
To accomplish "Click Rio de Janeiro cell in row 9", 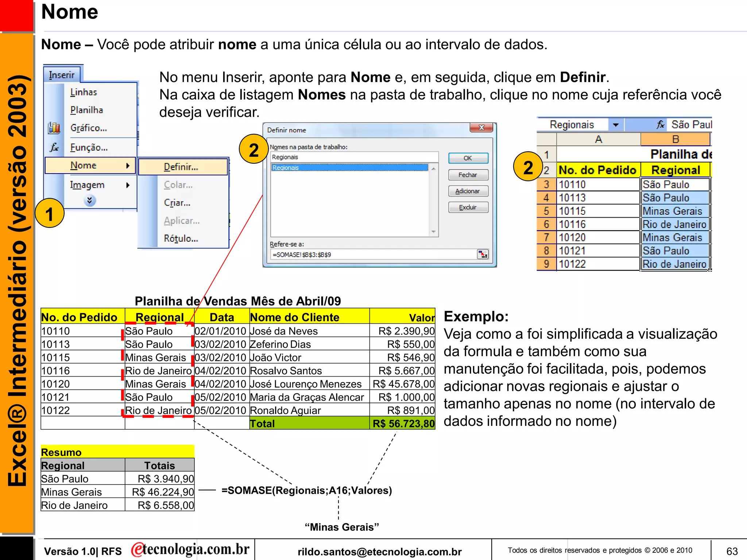I will click(675, 264).
